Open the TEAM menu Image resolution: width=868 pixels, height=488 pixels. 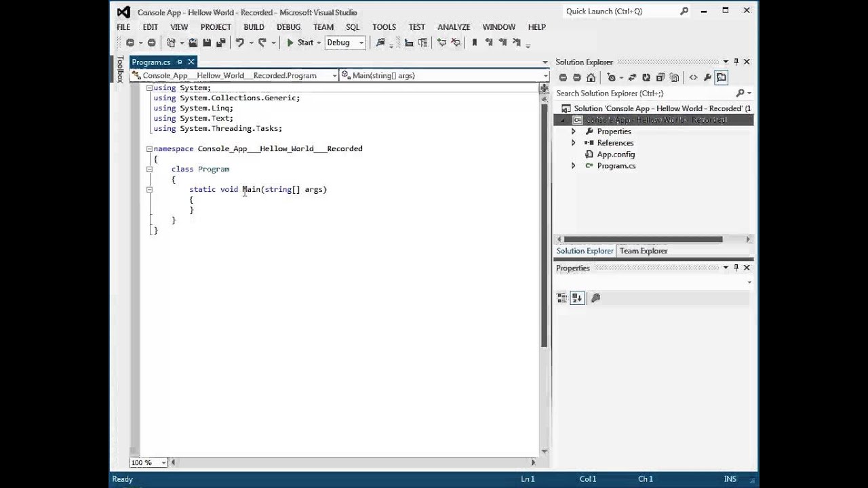point(323,27)
